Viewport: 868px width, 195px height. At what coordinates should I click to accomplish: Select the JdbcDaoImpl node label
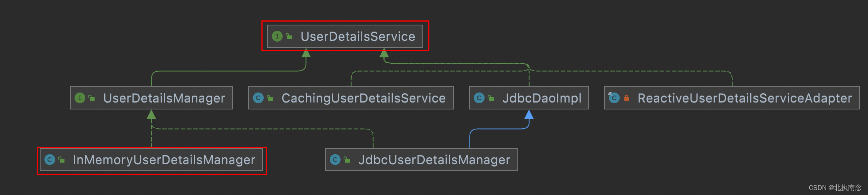[x=542, y=98]
